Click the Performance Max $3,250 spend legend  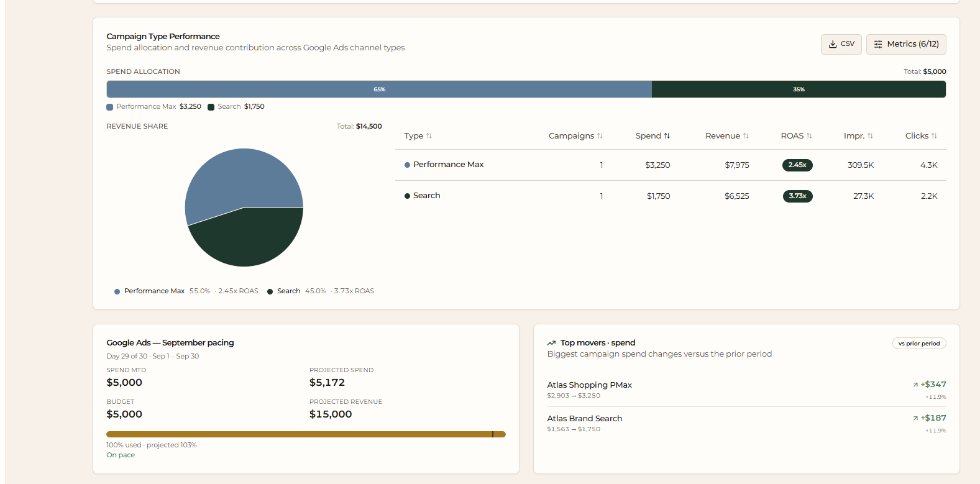point(154,107)
